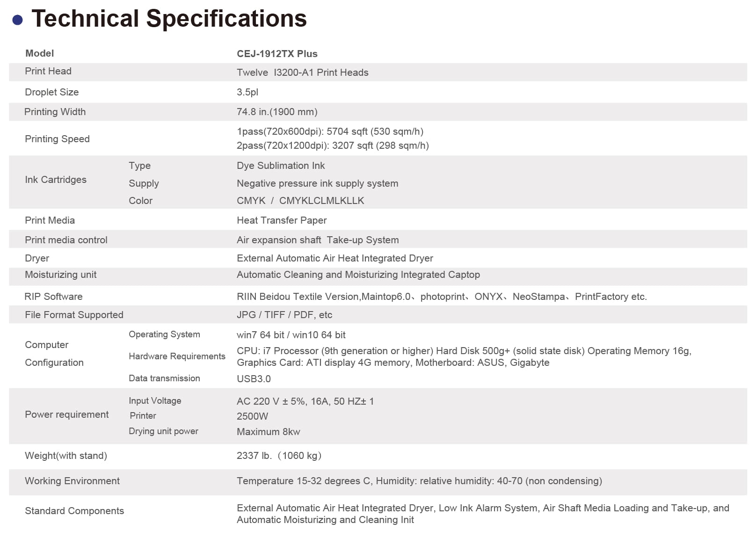756x545 pixels.
Task: Select the CEJ-1912TX Plus model name
Action: click(x=277, y=54)
